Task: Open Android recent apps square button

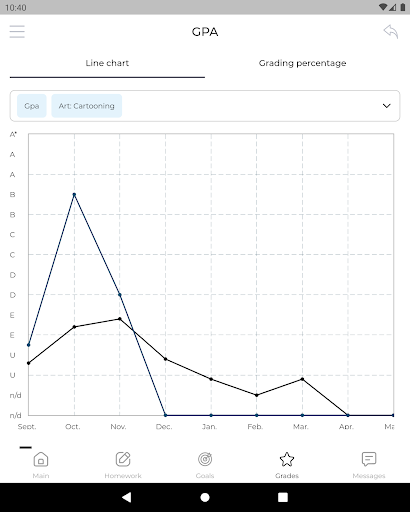Action: point(283,497)
